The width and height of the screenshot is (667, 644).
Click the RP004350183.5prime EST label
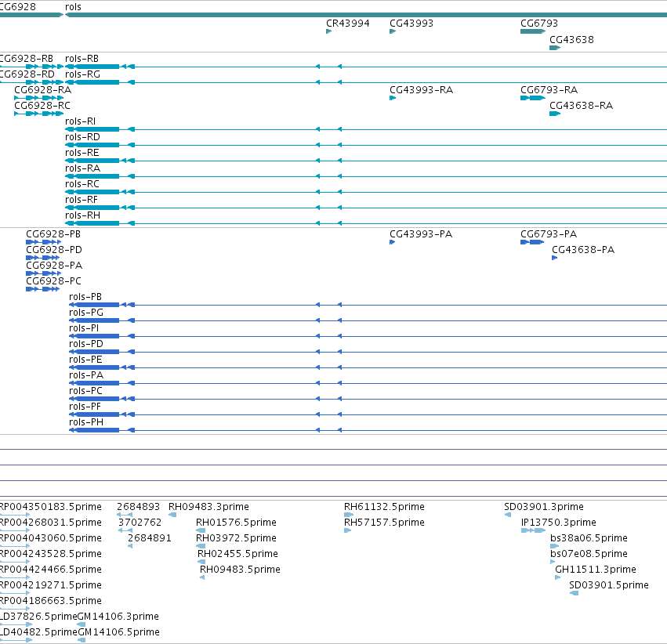pyautogui.click(x=51, y=507)
